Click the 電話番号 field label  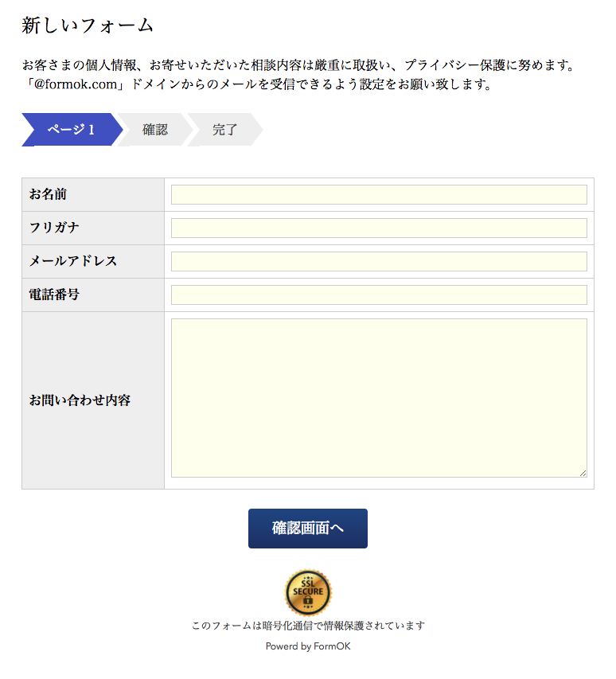point(54,295)
